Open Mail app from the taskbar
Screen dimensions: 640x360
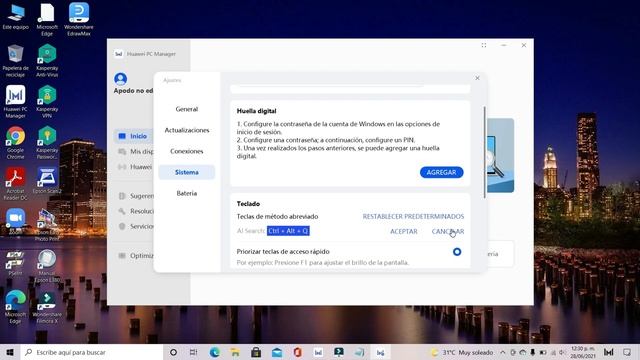[277, 352]
